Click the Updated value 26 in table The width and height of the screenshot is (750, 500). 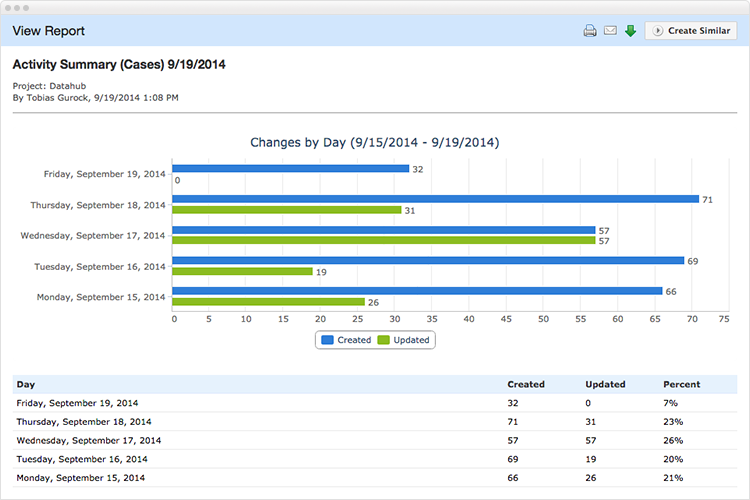pos(591,478)
